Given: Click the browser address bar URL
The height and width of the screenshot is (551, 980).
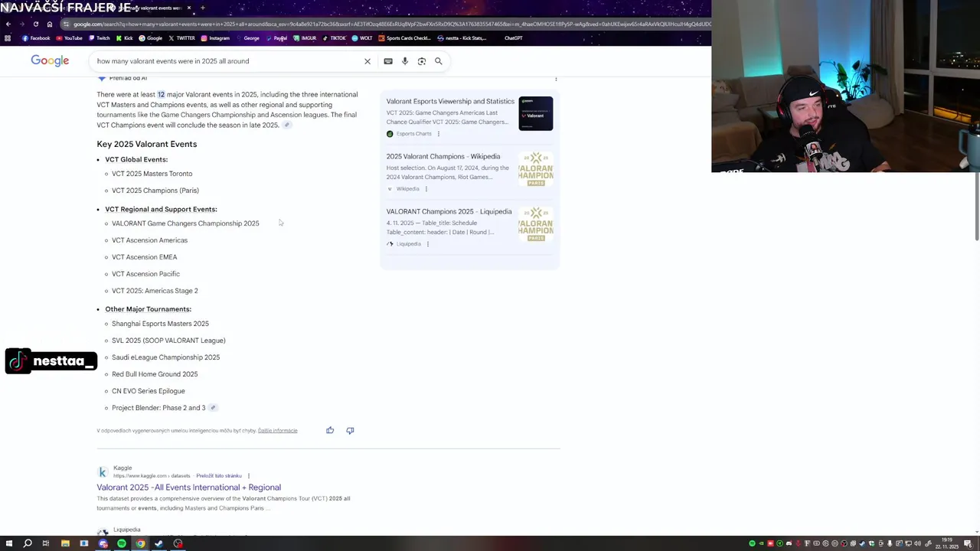Looking at the screenshot, I should tap(390, 24).
